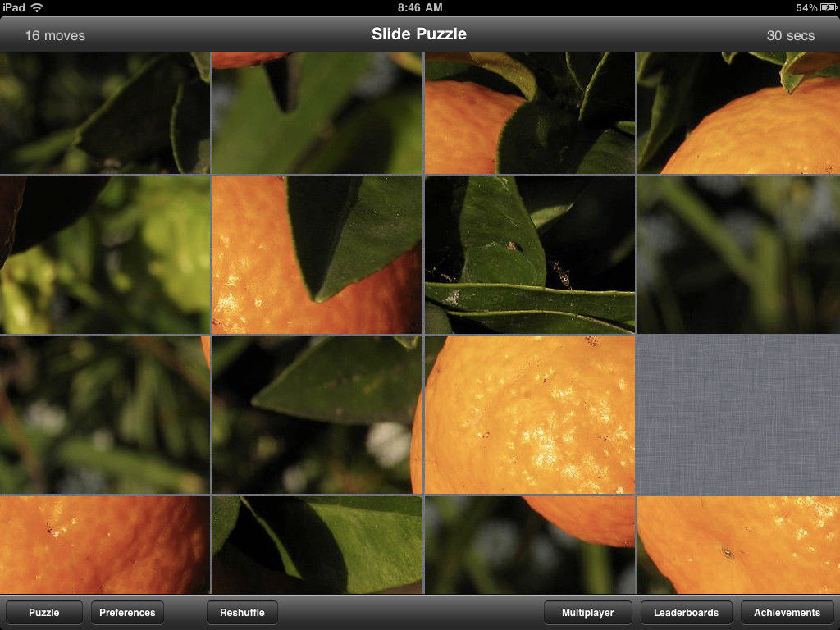Select the dark blurry foliage tile in the third row
840x630 pixels.
click(105, 415)
